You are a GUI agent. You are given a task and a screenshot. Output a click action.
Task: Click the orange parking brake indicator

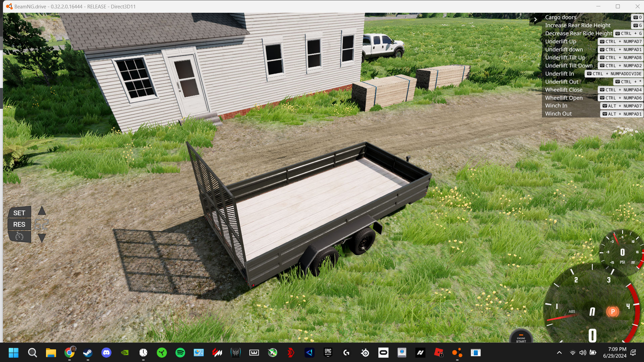pyautogui.click(x=613, y=312)
